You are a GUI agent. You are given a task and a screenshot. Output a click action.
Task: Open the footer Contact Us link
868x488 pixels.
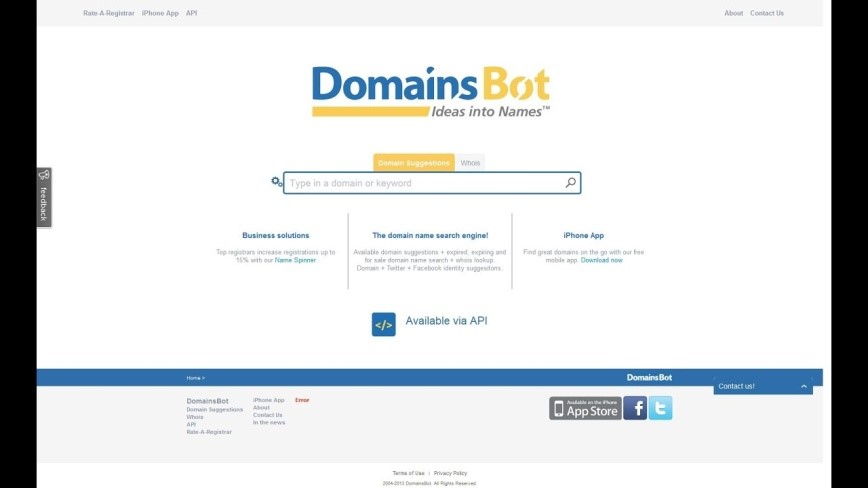click(x=267, y=415)
